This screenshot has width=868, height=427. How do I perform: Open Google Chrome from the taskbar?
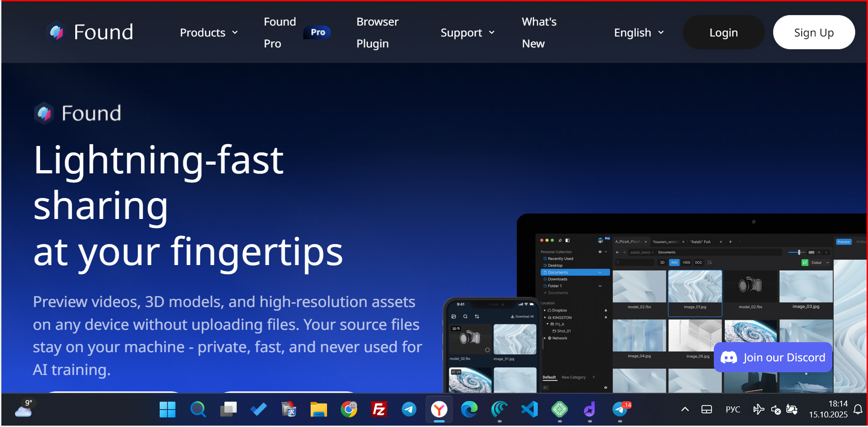349,409
